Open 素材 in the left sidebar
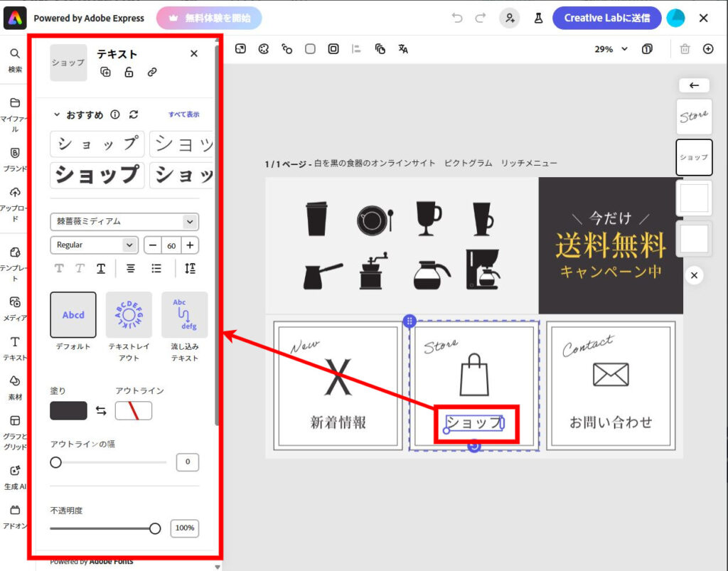The image size is (728, 571). point(15,388)
